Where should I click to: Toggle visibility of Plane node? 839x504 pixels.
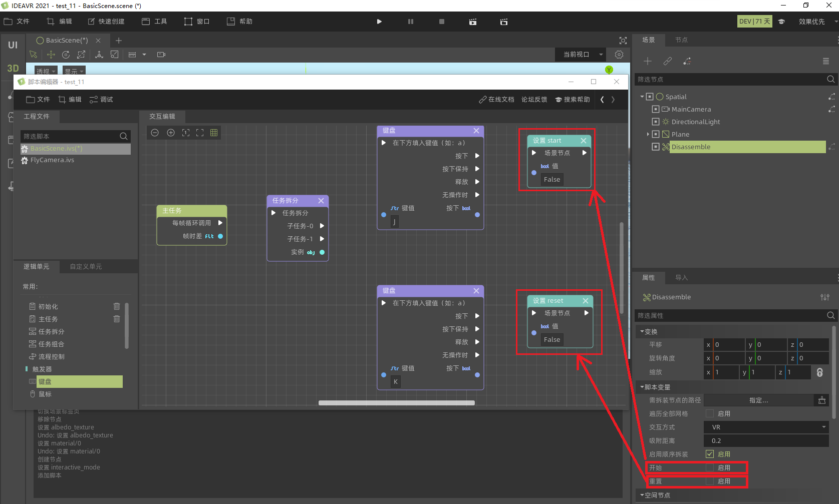[656, 134]
